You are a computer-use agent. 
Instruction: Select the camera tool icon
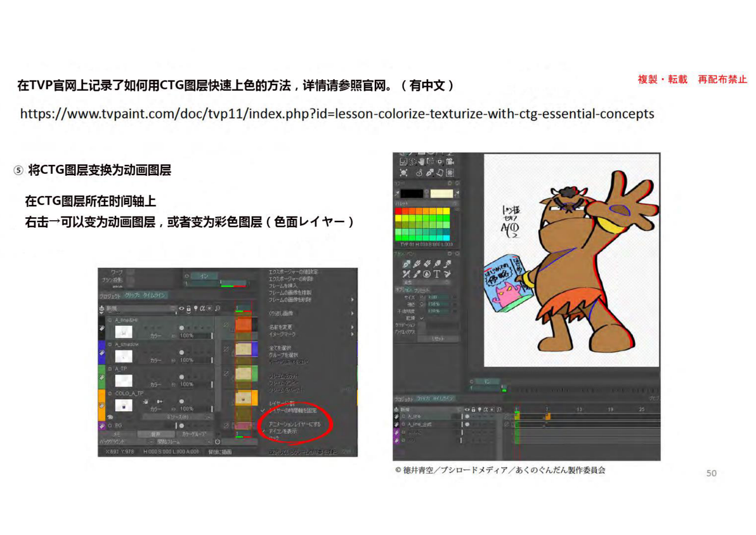tap(449, 161)
